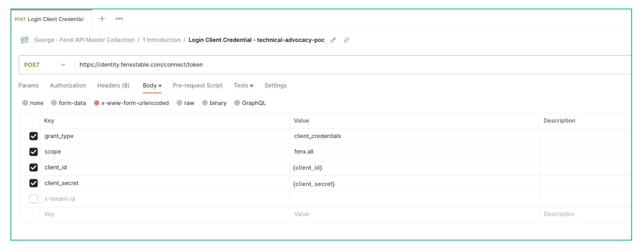Uncheck the scope row checkbox
Viewport: 644px width, 251px height.
34,152
